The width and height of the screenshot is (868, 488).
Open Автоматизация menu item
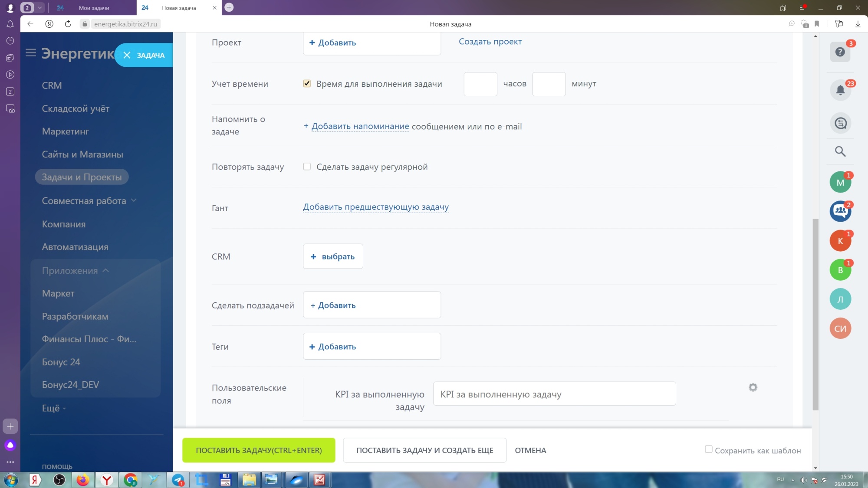click(75, 247)
